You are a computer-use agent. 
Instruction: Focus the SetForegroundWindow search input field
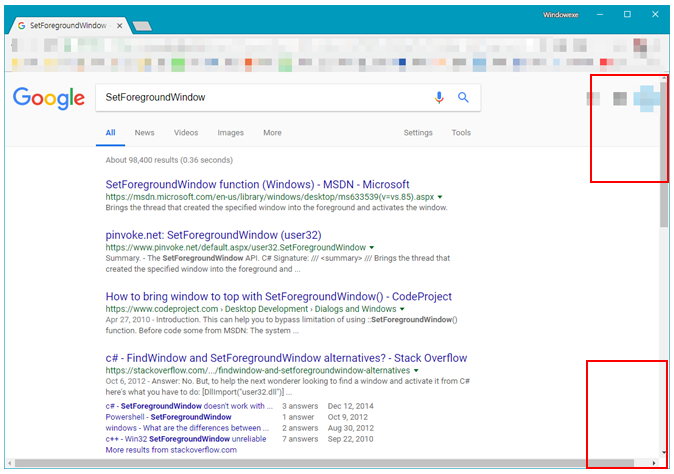(262, 98)
